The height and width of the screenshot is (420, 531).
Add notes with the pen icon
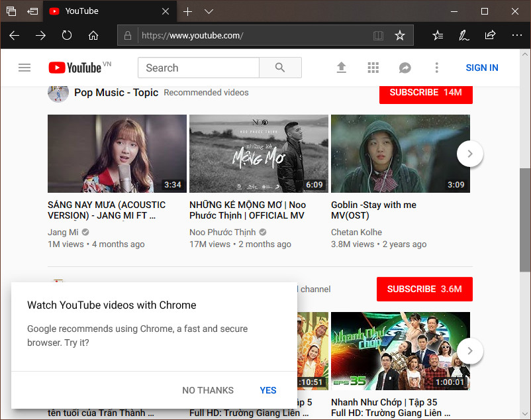(x=463, y=35)
